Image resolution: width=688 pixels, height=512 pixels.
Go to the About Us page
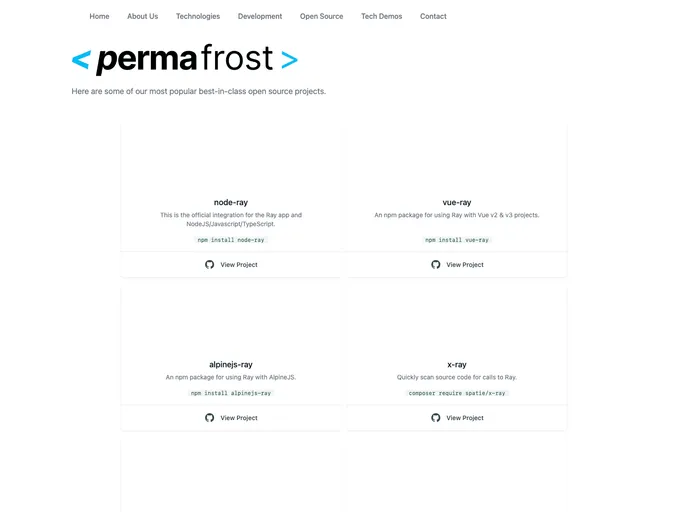pos(142,17)
